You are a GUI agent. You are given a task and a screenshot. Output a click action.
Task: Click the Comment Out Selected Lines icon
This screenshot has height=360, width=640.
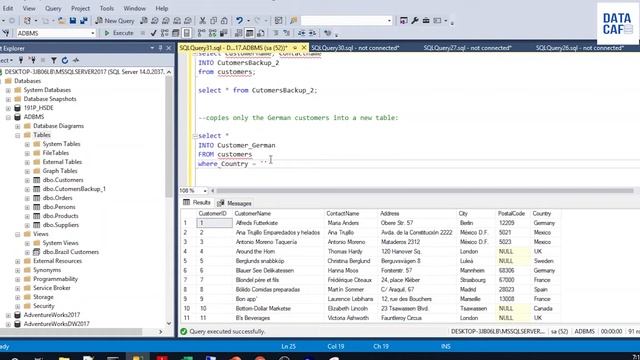coord(276,33)
